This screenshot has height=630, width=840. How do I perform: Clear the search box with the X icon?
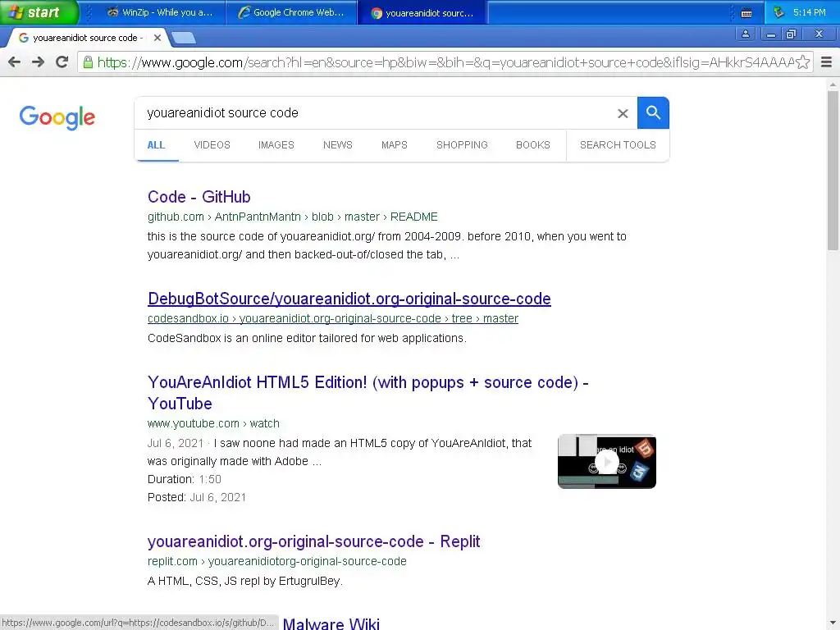pyautogui.click(x=623, y=113)
